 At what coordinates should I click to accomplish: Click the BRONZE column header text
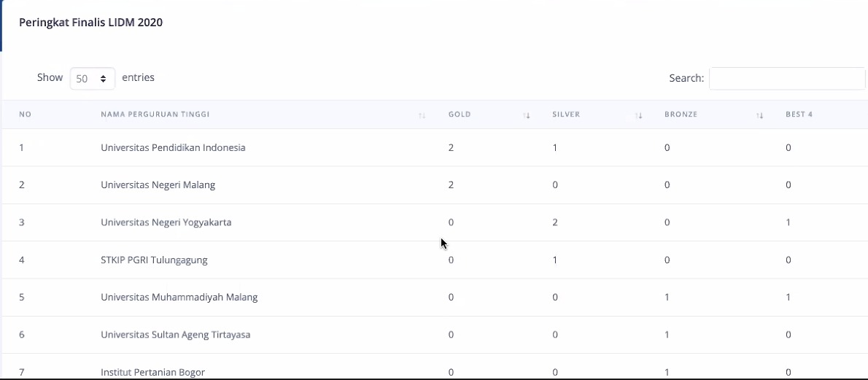coord(681,115)
